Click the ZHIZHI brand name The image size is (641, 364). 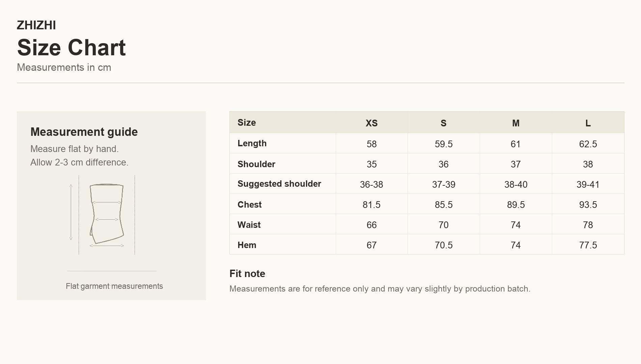click(x=36, y=25)
